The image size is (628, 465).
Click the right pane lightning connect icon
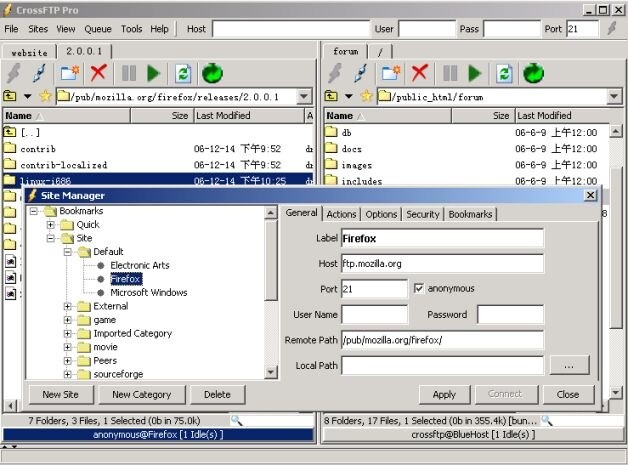pyautogui.click(x=335, y=73)
